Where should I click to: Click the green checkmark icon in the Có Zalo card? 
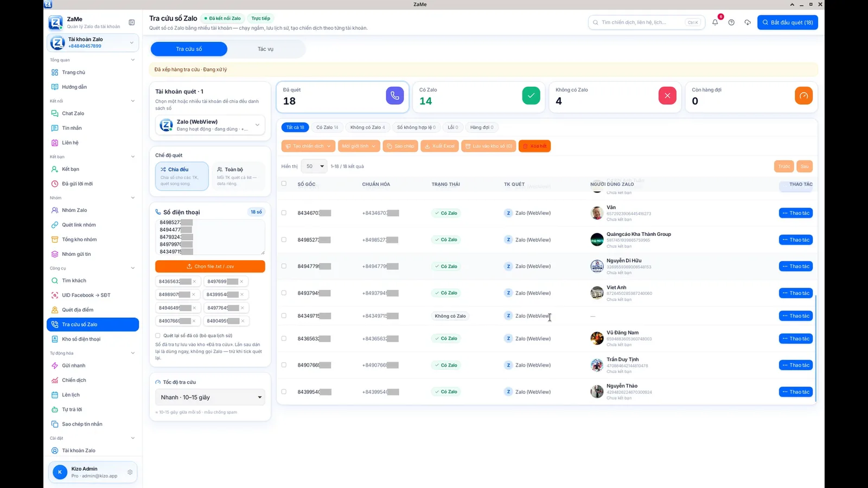point(531,95)
